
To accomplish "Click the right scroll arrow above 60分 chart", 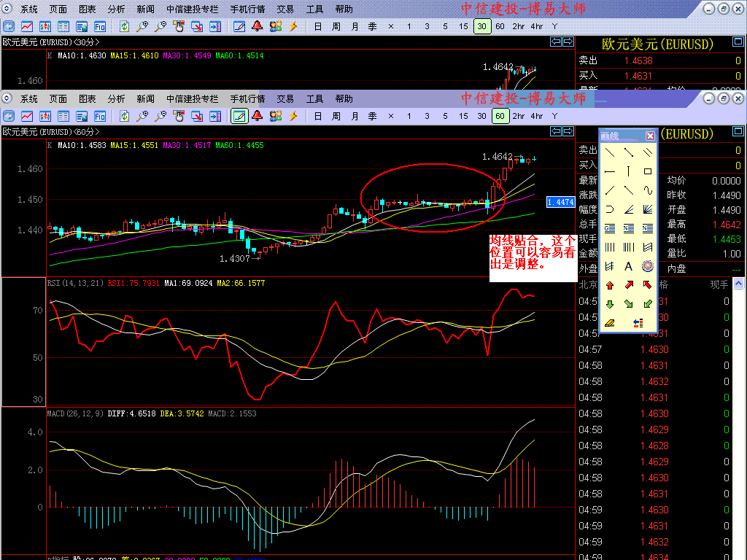I will (x=568, y=131).
